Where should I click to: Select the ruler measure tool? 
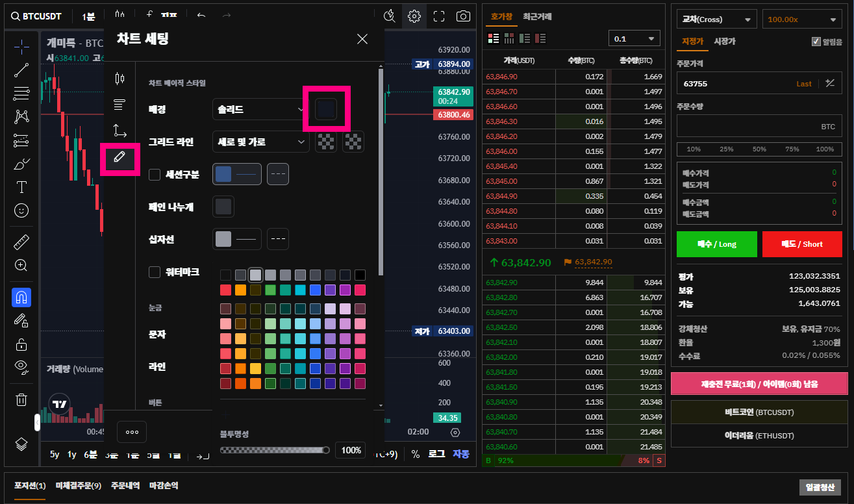click(x=21, y=242)
